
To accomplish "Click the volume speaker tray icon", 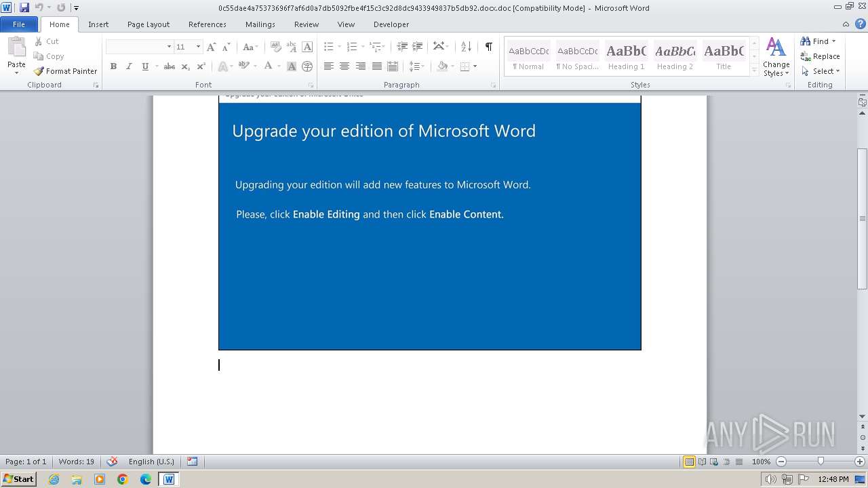I will point(771,479).
